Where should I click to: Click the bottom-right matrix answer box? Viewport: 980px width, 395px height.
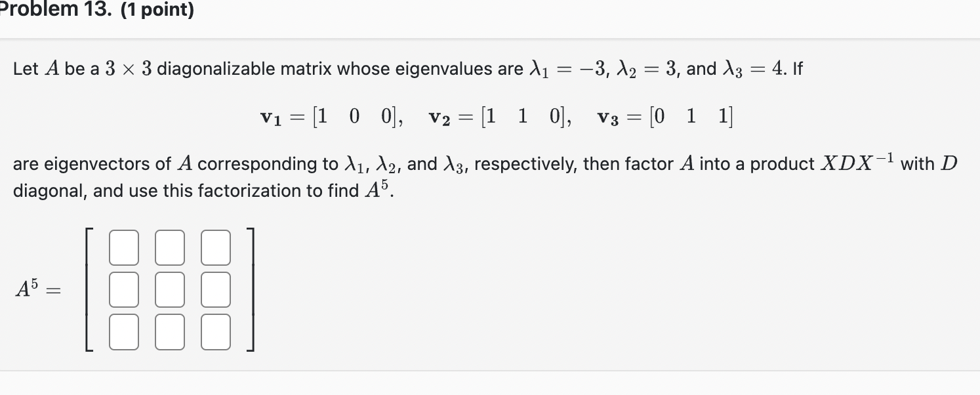coord(215,331)
